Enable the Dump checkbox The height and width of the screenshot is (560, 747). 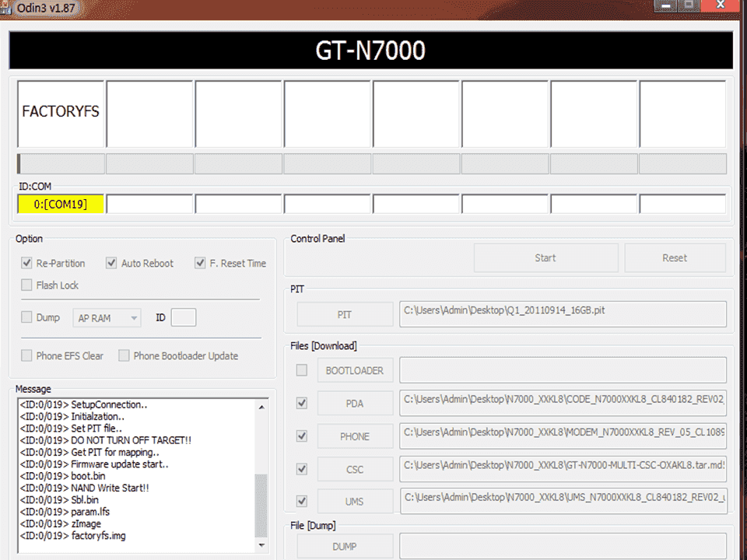click(x=26, y=317)
